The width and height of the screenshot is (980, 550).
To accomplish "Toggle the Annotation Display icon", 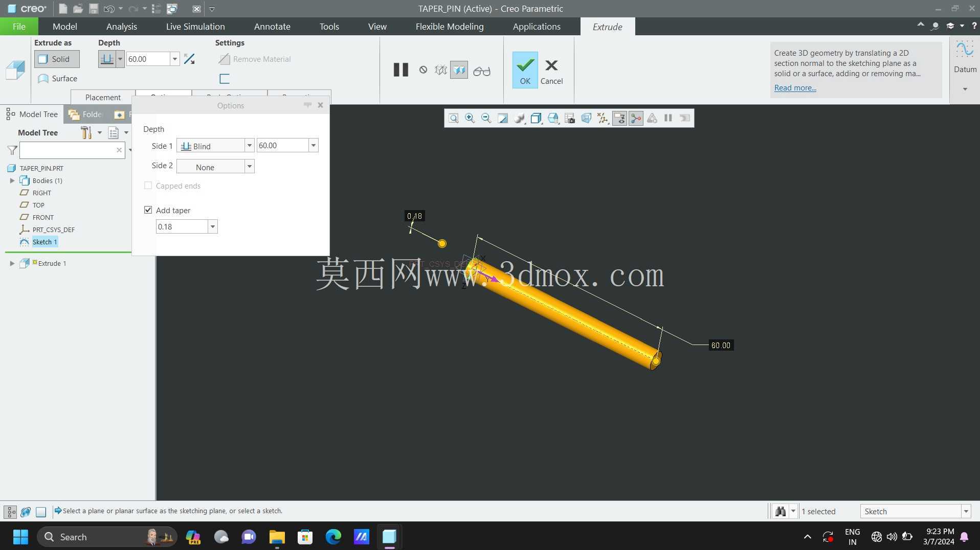I will [619, 119].
